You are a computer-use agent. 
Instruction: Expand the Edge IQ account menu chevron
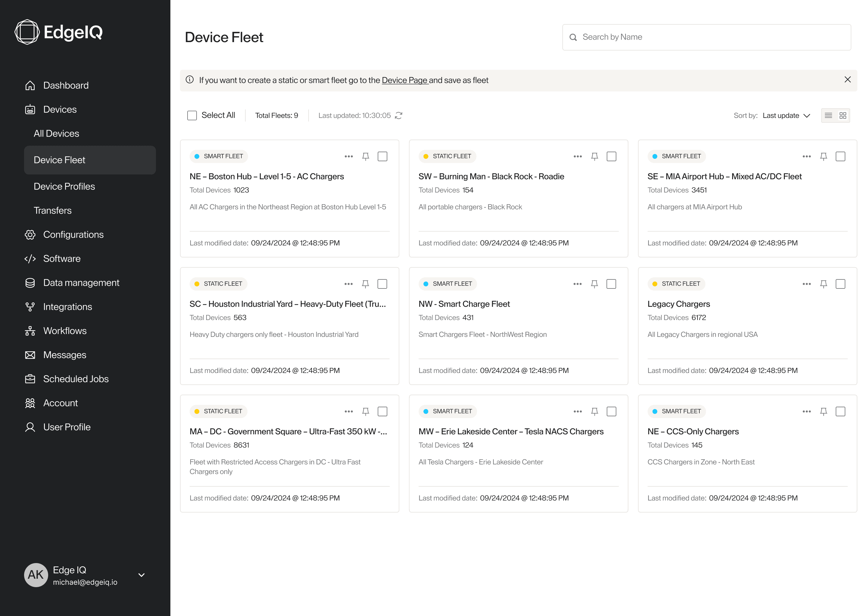coord(141,575)
